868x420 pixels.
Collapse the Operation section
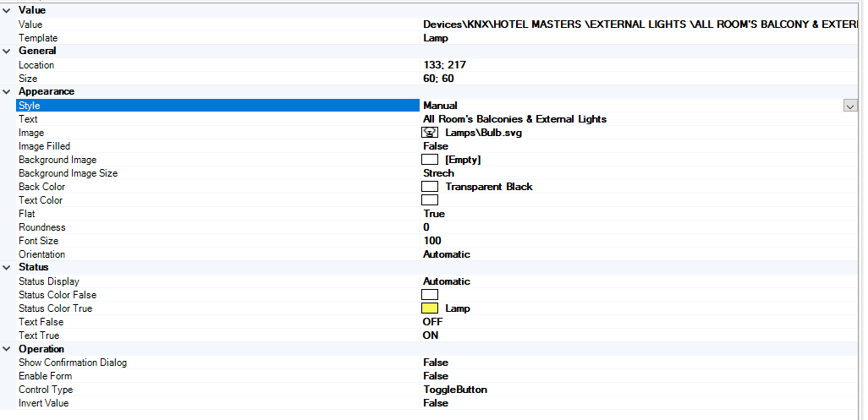point(7,349)
